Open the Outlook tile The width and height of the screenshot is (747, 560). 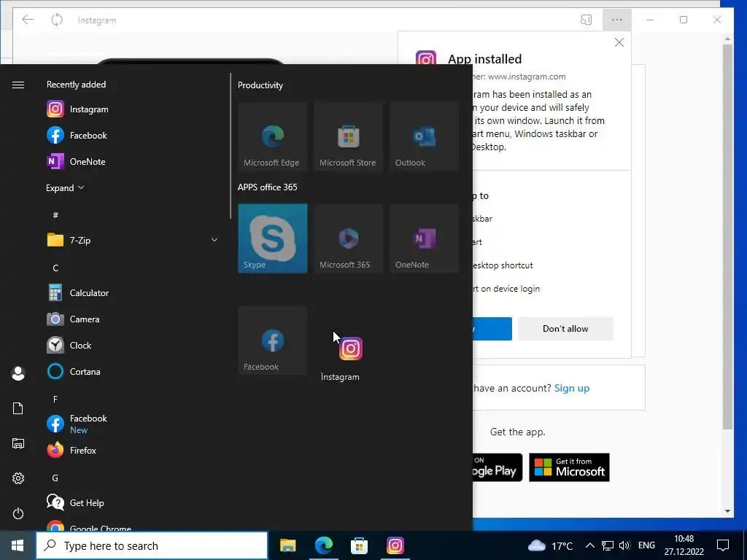pos(424,136)
